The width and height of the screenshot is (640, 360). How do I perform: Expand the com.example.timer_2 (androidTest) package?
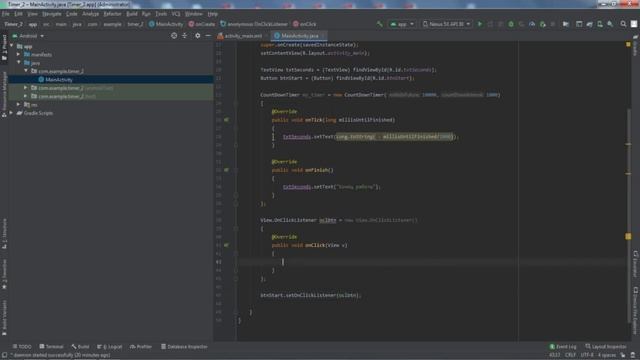26,88
